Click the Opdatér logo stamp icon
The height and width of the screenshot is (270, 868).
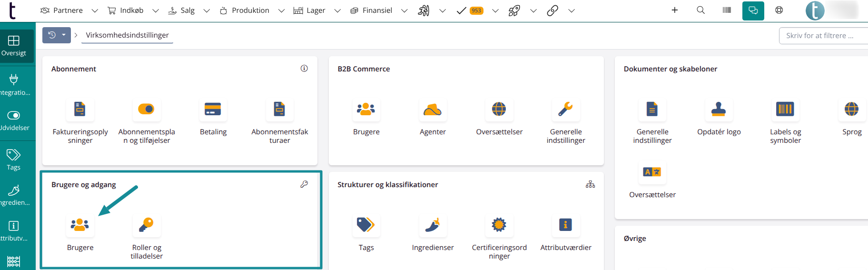pos(719,109)
